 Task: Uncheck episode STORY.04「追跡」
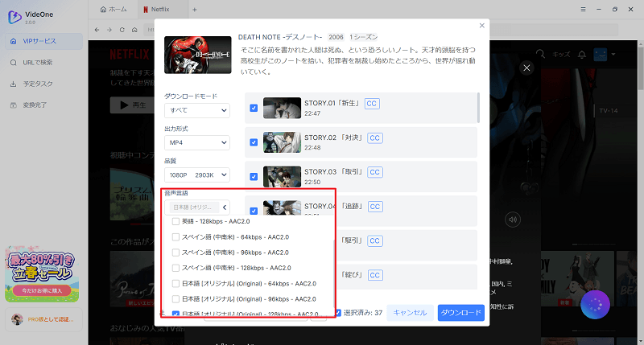(254, 211)
